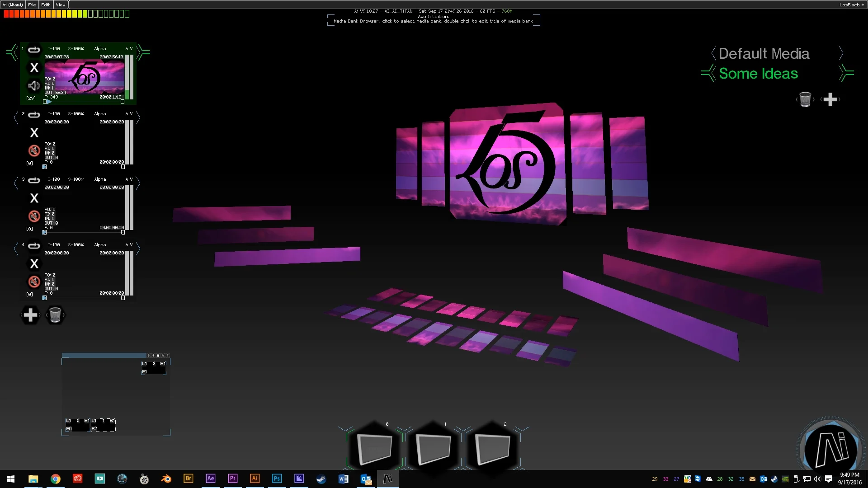Click left chevron of layer 2
The width and height of the screenshot is (868, 488).
[x=16, y=118]
